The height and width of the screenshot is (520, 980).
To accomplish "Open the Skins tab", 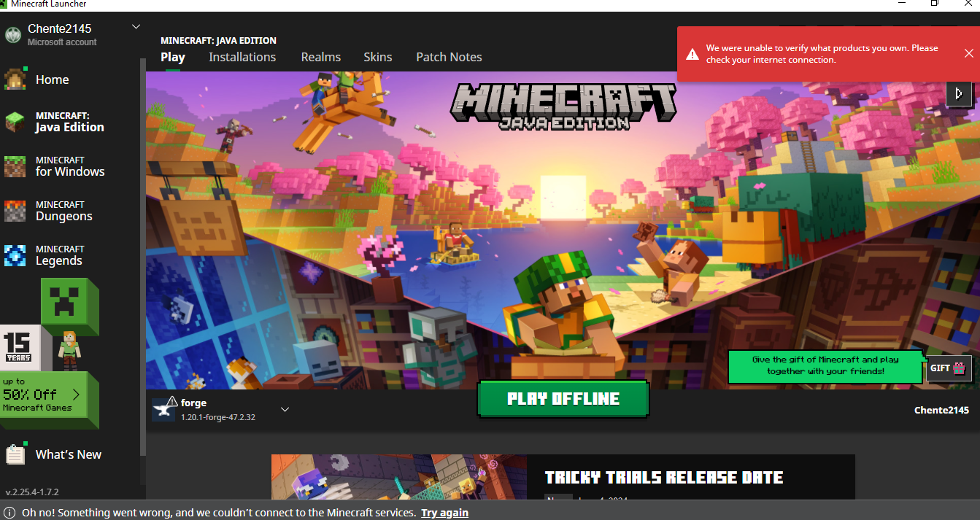I will 378,57.
